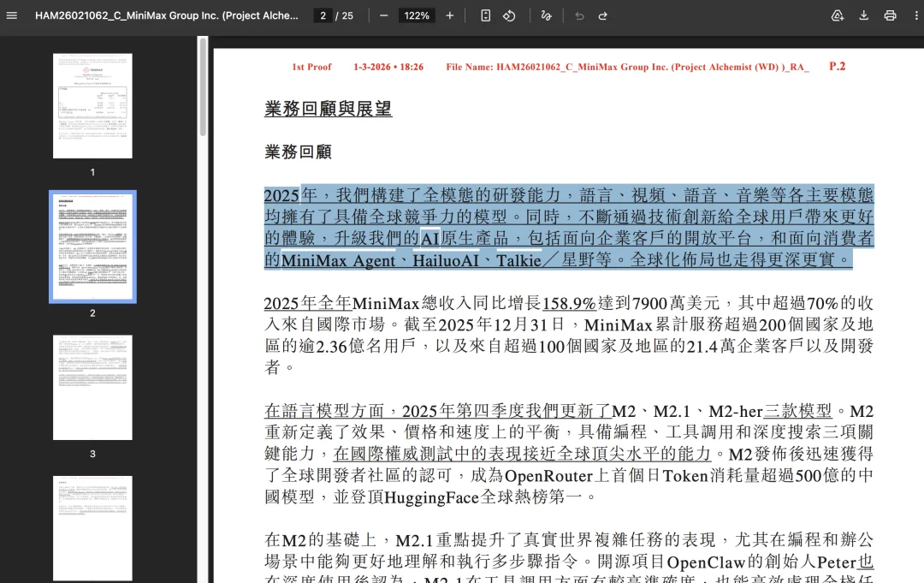Select the page 1 thumbnail
The width and height of the screenshot is (924, 583).
[92, 105]
